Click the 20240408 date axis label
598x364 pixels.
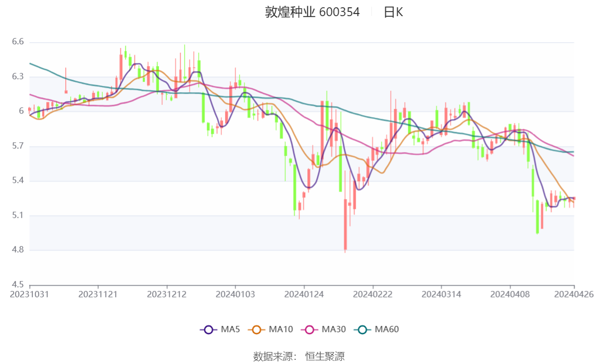click(x=510, y=295)
